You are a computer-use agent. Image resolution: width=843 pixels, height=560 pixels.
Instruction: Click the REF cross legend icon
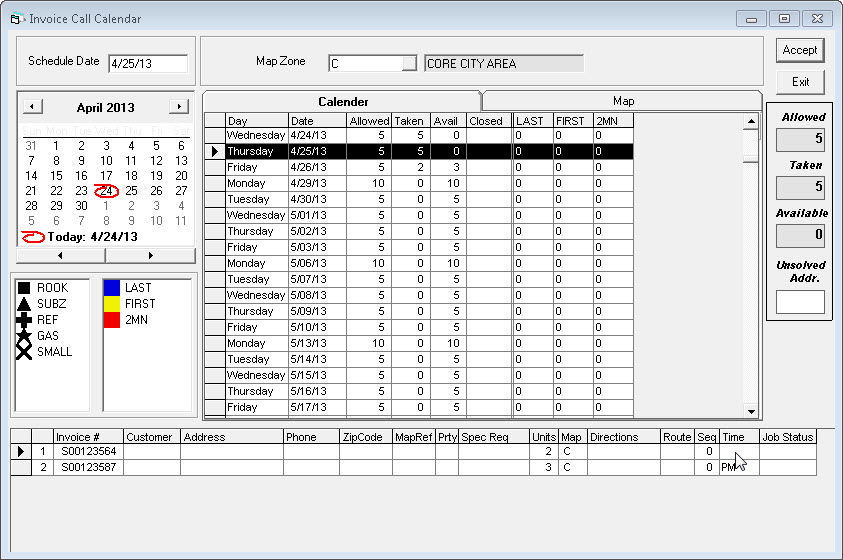[x=24, y=320]
